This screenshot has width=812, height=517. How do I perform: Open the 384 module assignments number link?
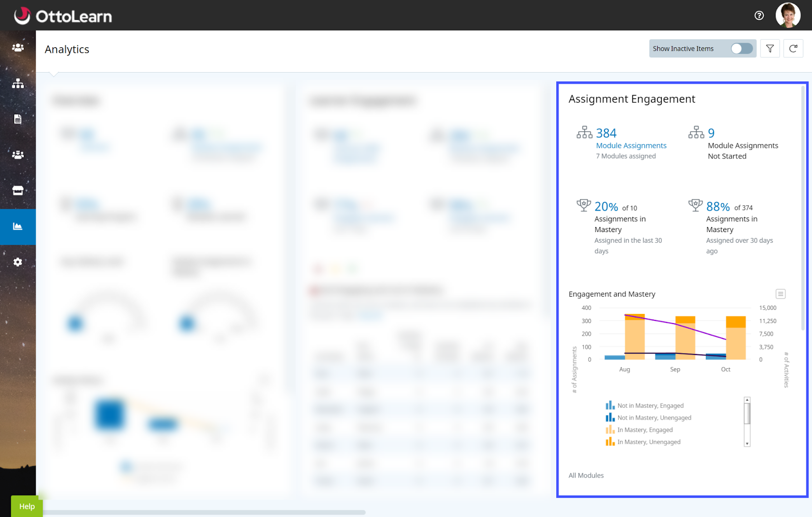606,133
